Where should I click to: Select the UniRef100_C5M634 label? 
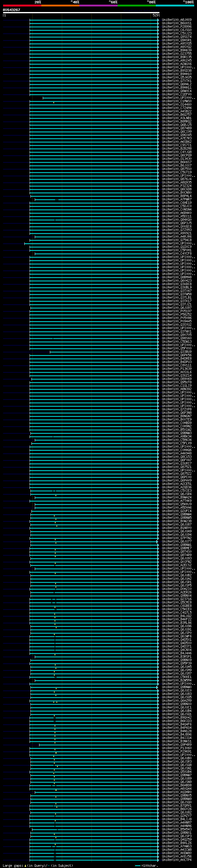(176, 440)
